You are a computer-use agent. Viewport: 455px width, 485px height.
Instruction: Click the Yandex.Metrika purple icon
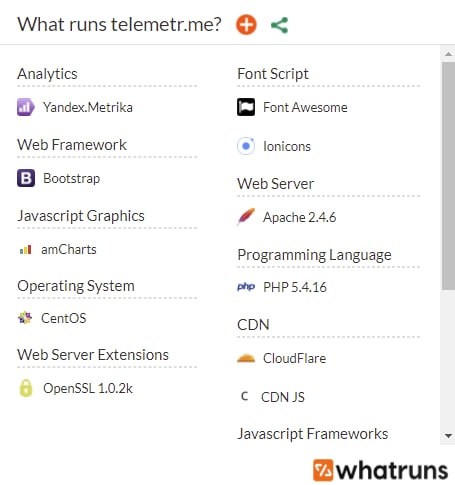[x=26, y=107]
